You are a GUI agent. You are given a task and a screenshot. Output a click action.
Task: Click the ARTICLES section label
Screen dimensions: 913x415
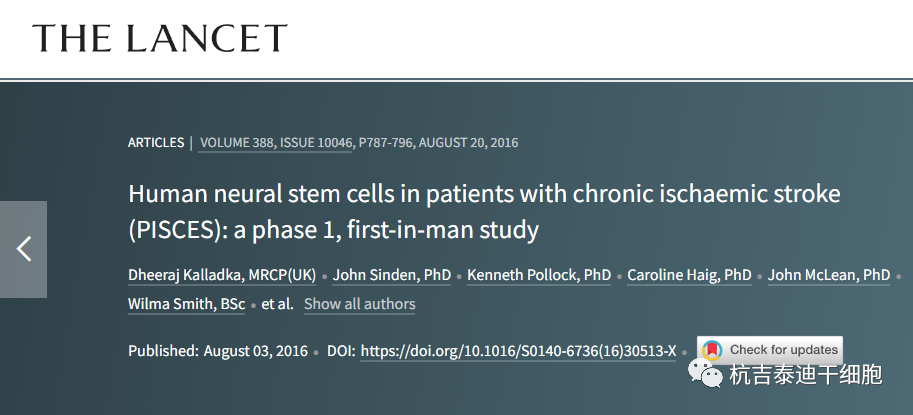point(156,143)
